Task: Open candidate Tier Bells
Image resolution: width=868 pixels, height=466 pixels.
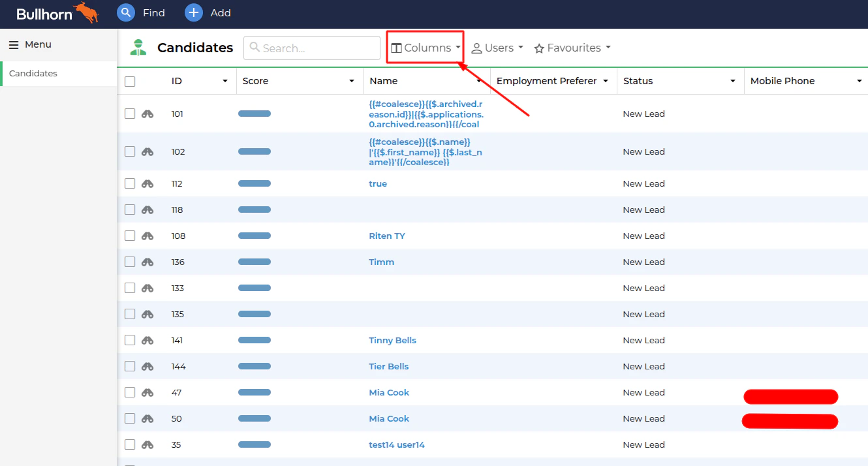Action: (389, 366)
